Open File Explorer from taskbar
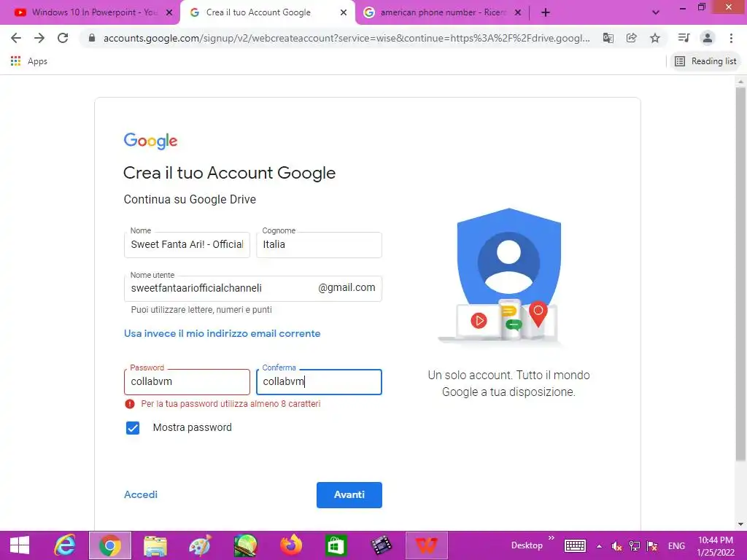 point(155,545)
